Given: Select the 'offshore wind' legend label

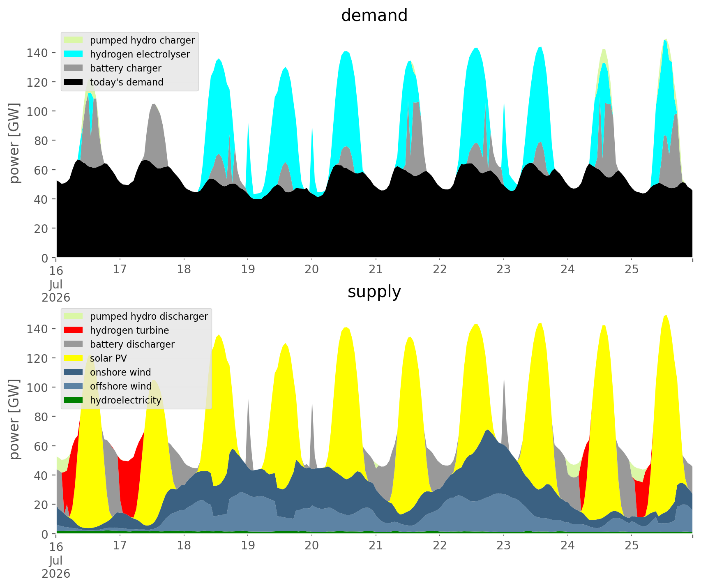Looking at the screenshot, I should pos(121,386).
